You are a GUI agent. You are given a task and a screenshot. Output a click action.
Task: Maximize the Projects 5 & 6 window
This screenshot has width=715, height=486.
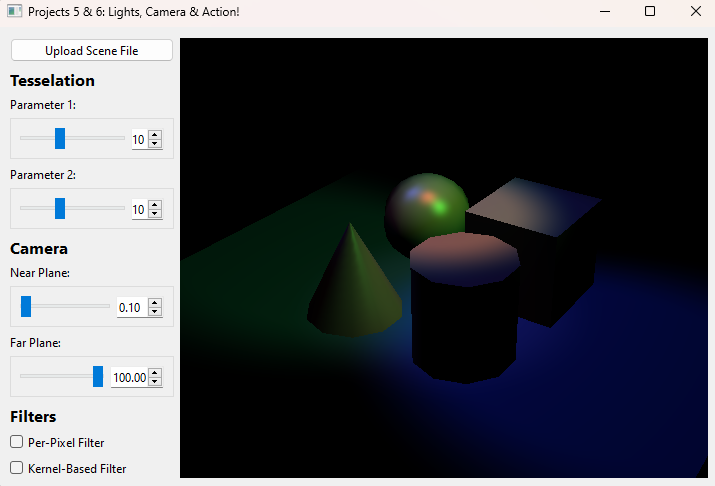click(650, 11)
